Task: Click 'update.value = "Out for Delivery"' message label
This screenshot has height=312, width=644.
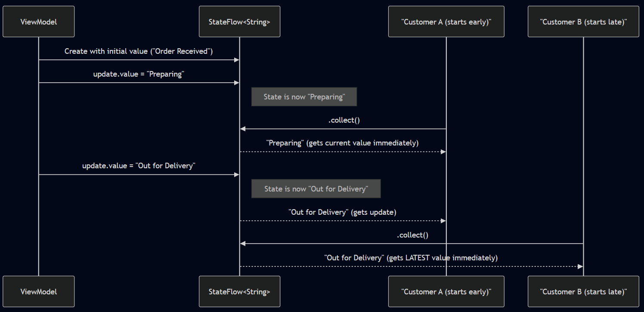Action: coord(139,166)
